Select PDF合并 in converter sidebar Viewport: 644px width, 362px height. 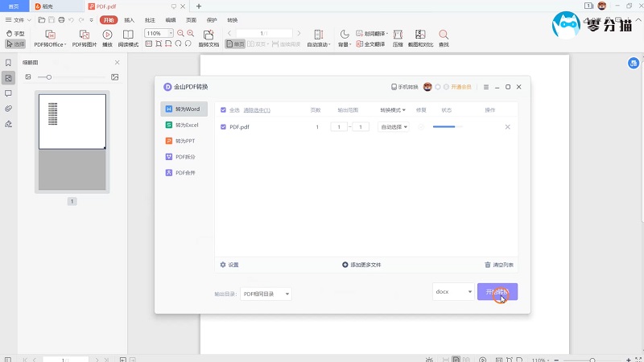(184, 173)
